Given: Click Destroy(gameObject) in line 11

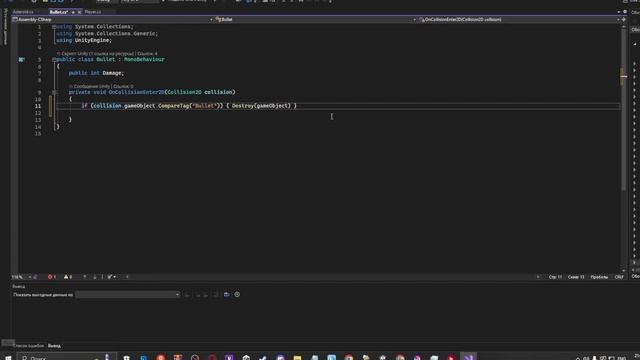Looking at the screenshot, I should pyautogui.click(x=261, y=106).
